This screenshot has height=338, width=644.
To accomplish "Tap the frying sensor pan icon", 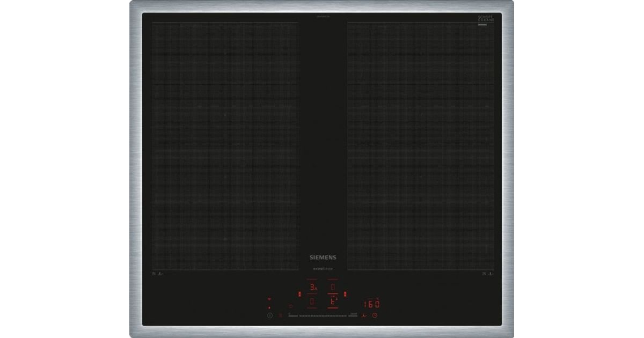I will click(364, 315).
